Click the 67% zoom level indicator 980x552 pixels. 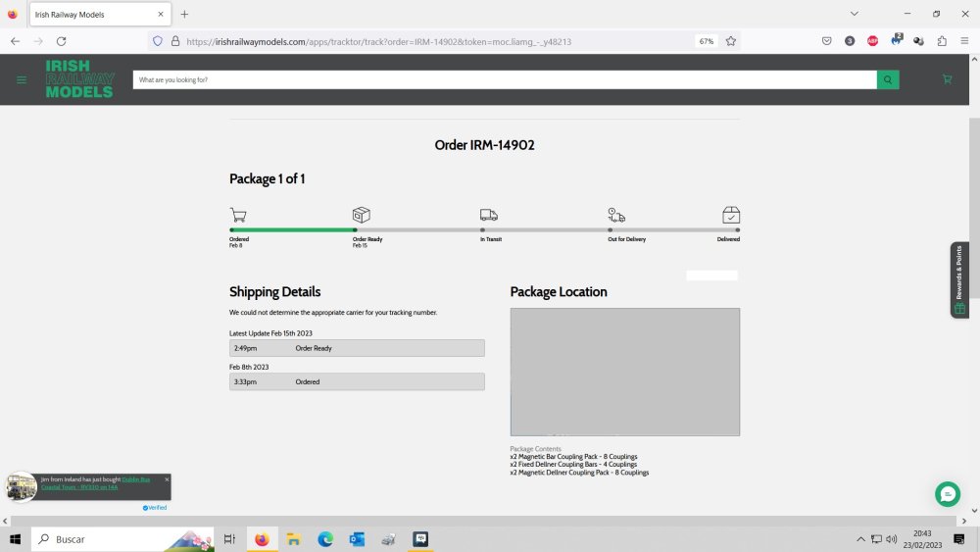pos(706,41)
